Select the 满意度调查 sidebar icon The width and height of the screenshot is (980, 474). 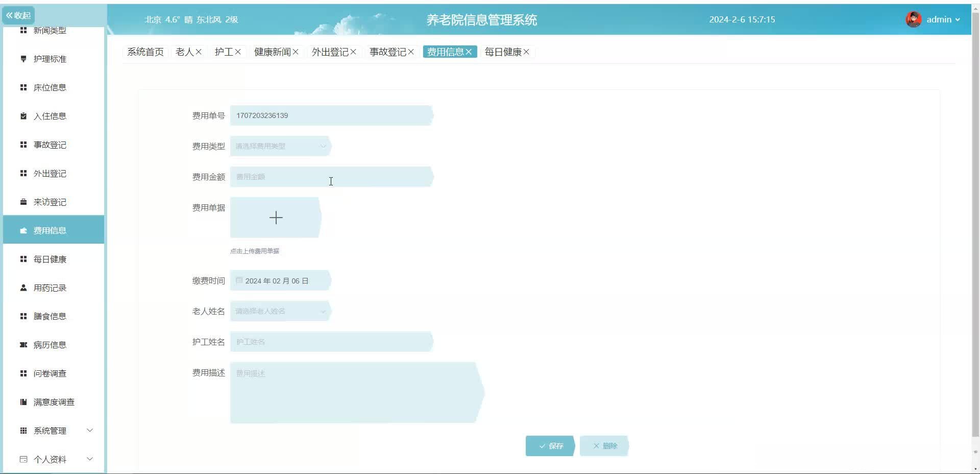coord(23,402)
